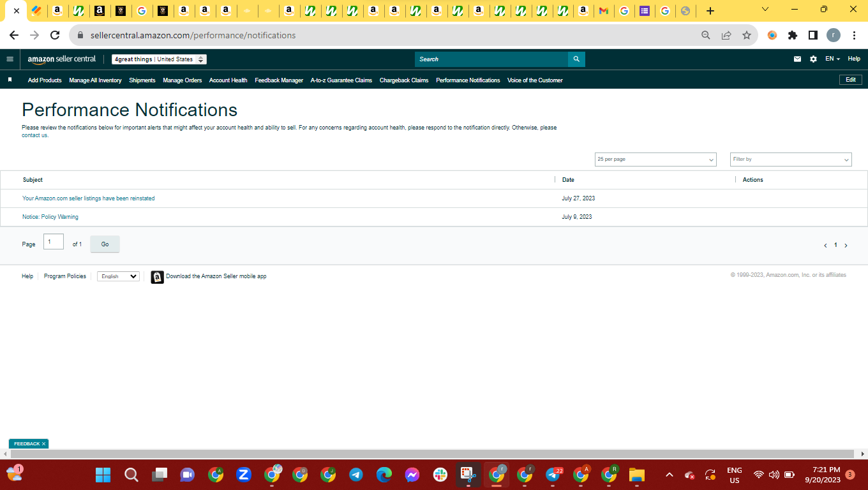The height and width of the screenshot is (490, 868).
Task: Open Add Products in the navigation bar
Action: point(45,80)
